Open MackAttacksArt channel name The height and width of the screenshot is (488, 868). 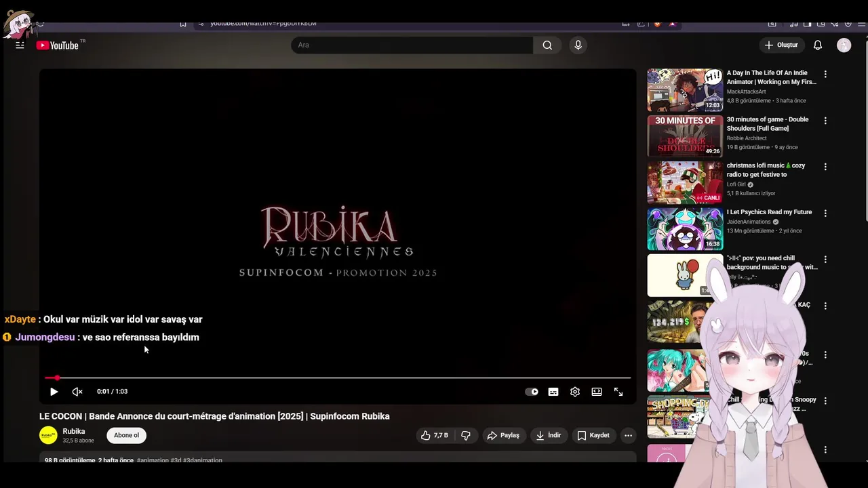pyautogui.click(x=747, y=91)
